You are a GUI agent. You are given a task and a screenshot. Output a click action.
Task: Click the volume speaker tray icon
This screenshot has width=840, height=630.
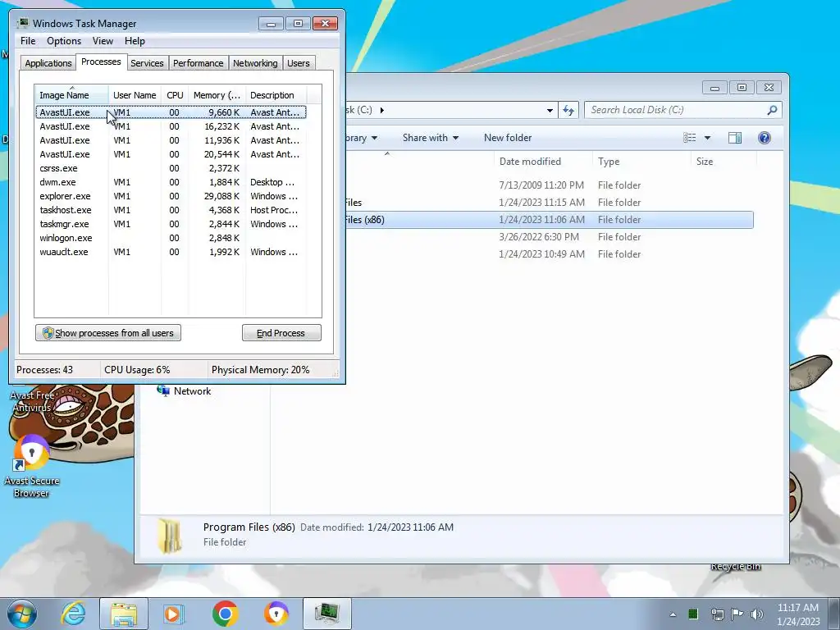pyautogui.click(x=757, y=614)
